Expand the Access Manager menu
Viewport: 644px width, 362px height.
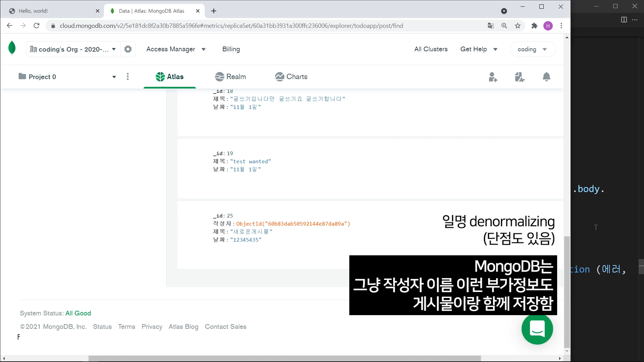[x=176, y=49]
